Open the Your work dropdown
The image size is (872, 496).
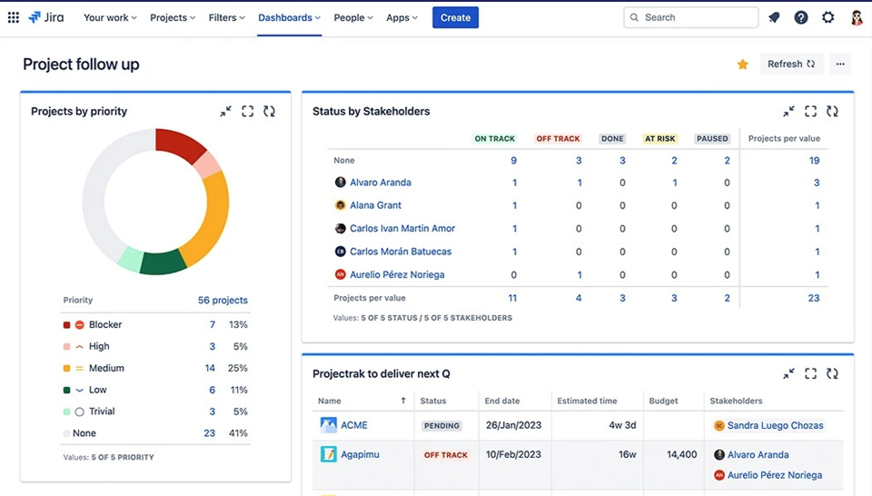point(111,18)
